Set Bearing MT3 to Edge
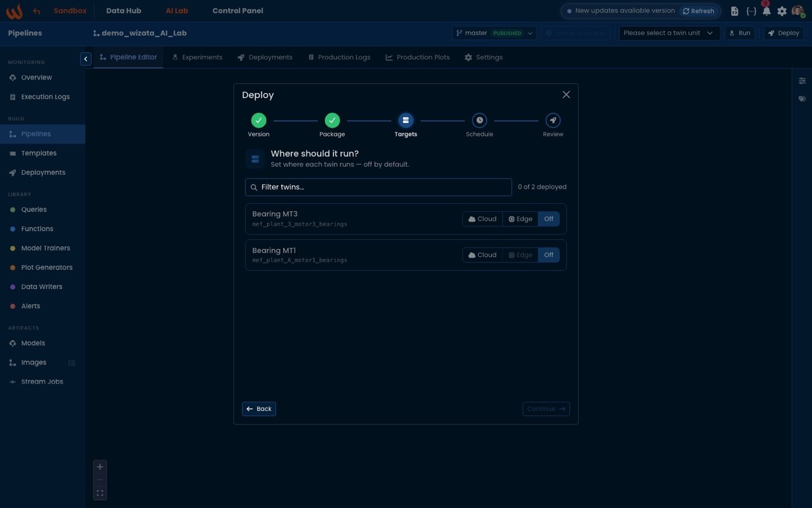Screen dimensions: 812x508 520,219
